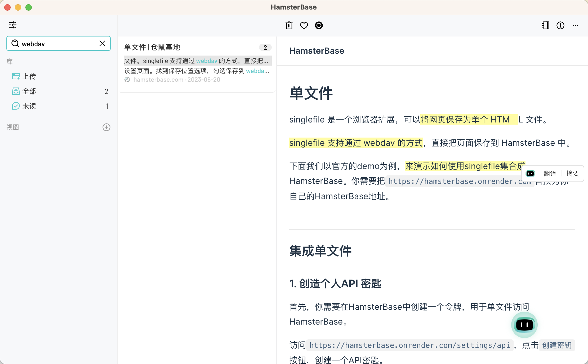588x364 pixels.
Task: Select 全部 in library sidebar
Action: pyautogui.click(x=29, y=91)
